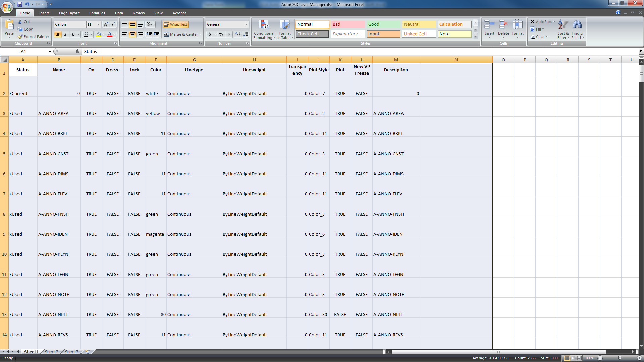Expand the General number format dropdown
The image size is (644, 362).
click(x=246, y=24)
